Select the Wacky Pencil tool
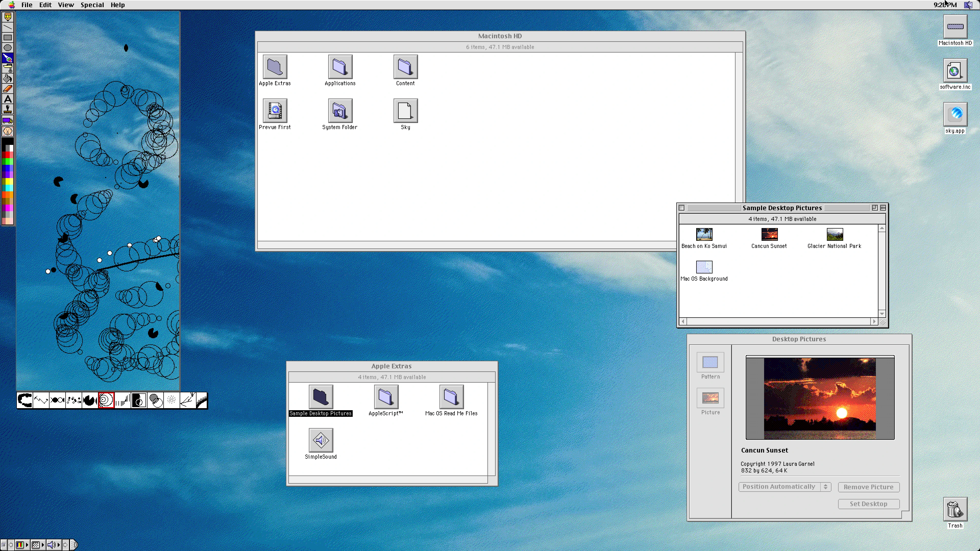 (x=8, y=17)
